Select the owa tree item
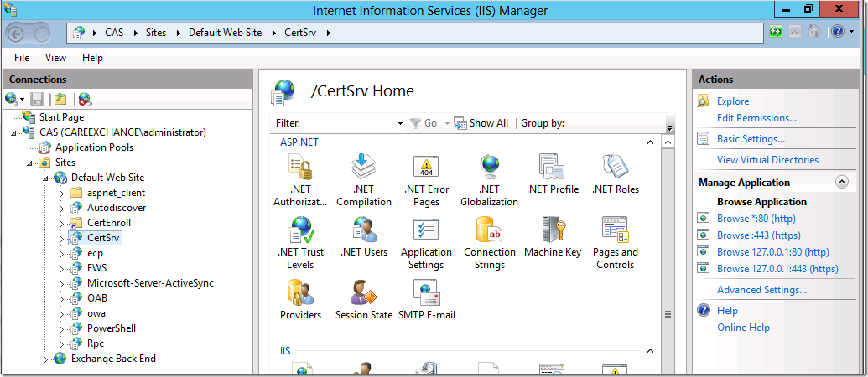 click(96, 313)
